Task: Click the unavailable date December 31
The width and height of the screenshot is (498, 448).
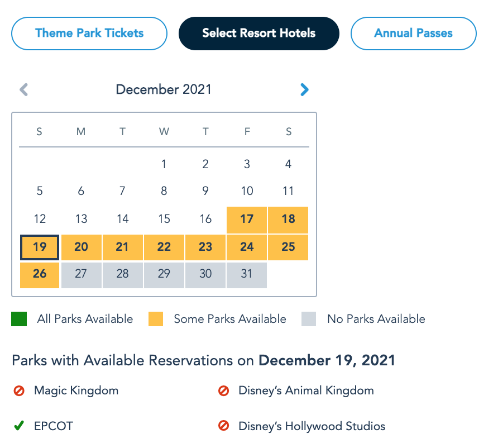Action: coord(247,275)
